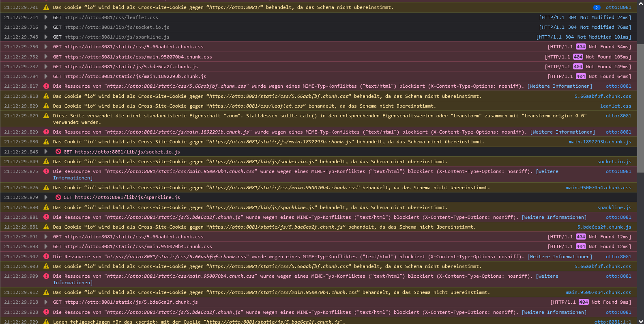Image resolution: width=644 pixels, height=324 pixels.
Task: Open main.1892293b.chunk.js source link
Action: click(x=600, y=142)
